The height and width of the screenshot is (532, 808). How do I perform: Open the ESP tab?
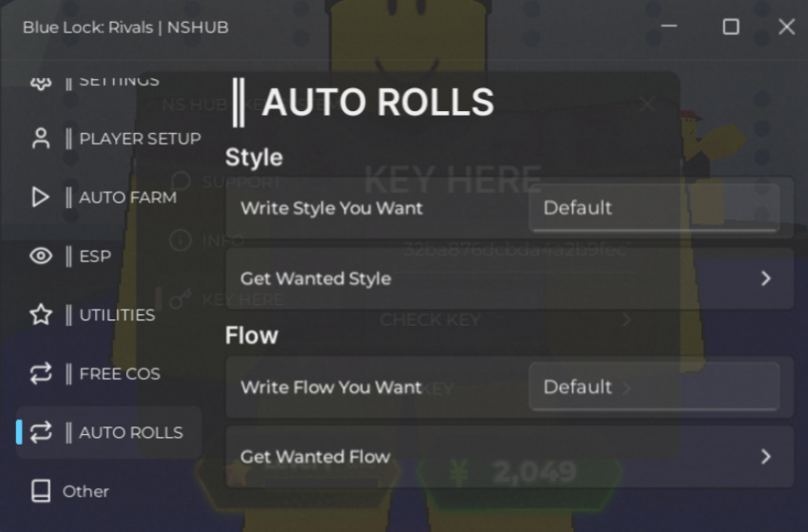click(x=108, y=256)
